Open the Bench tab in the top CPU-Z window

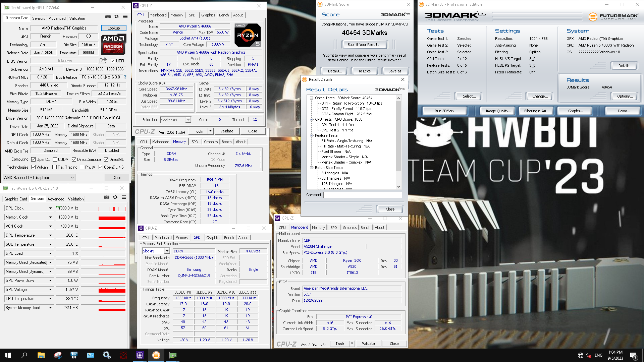coord(224,15)
